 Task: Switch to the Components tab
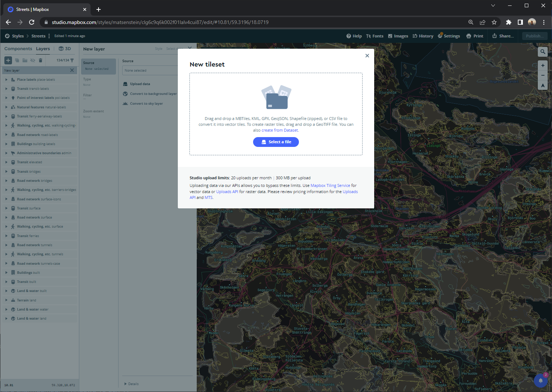[x=18, y=49]
